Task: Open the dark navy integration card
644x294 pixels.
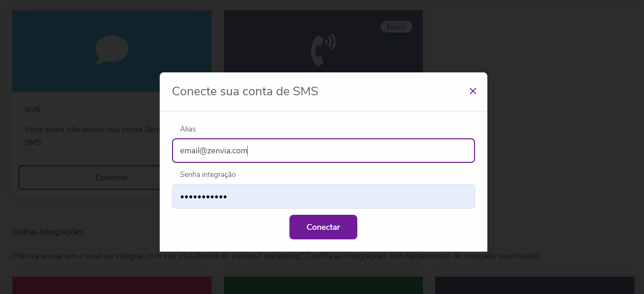Action: coord(534,285)
